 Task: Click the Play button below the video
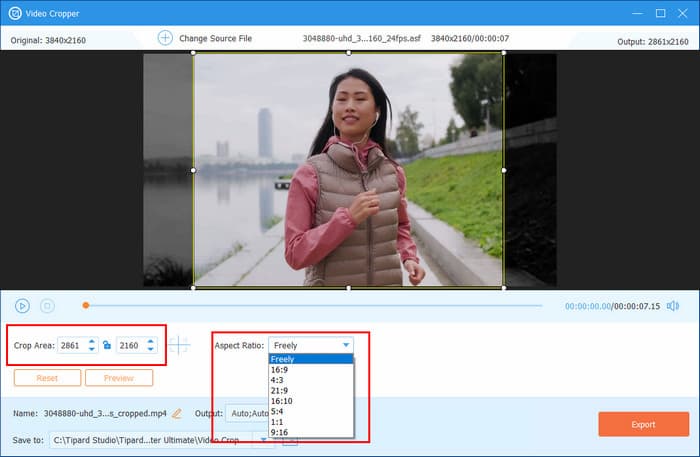pyautogui.click(x=22, y=306)
